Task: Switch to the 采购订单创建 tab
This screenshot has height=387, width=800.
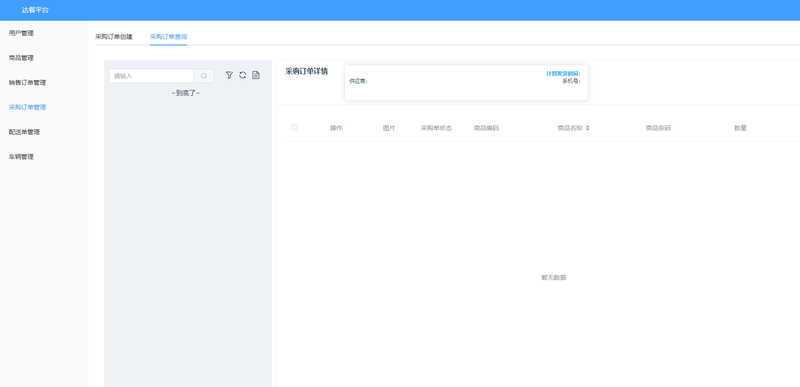Action: [x=114, y=37]
